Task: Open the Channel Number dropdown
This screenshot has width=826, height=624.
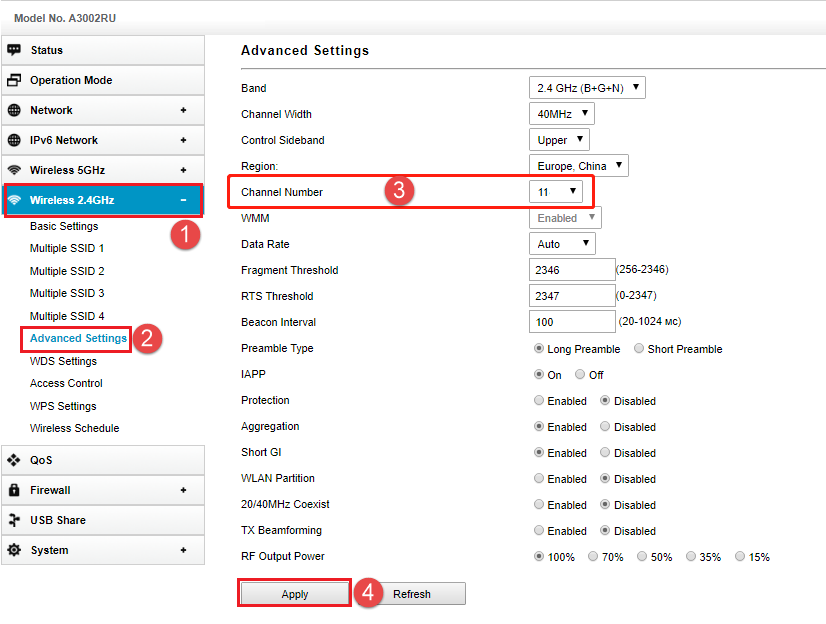Action: pyautogui.click(x=556, y=191)
